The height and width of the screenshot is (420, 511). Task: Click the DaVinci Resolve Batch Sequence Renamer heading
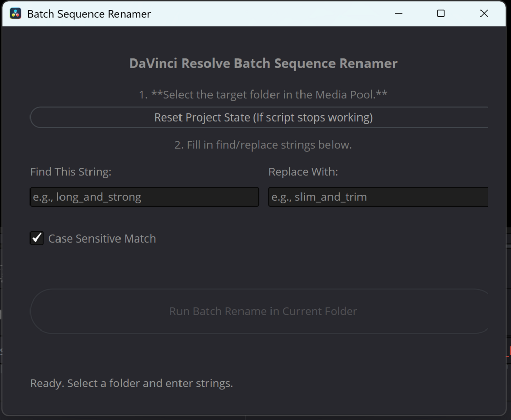263,64
